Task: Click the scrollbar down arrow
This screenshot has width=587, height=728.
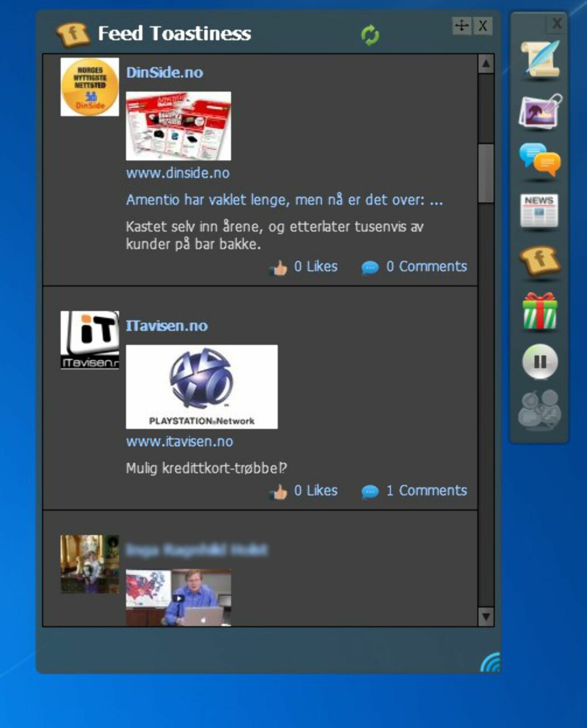Action: pos(486,616)
